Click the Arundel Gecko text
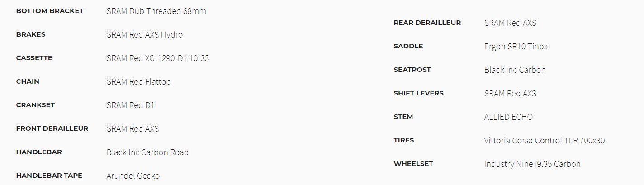This screenshot has height=185, width=644. tap(133, 176)
